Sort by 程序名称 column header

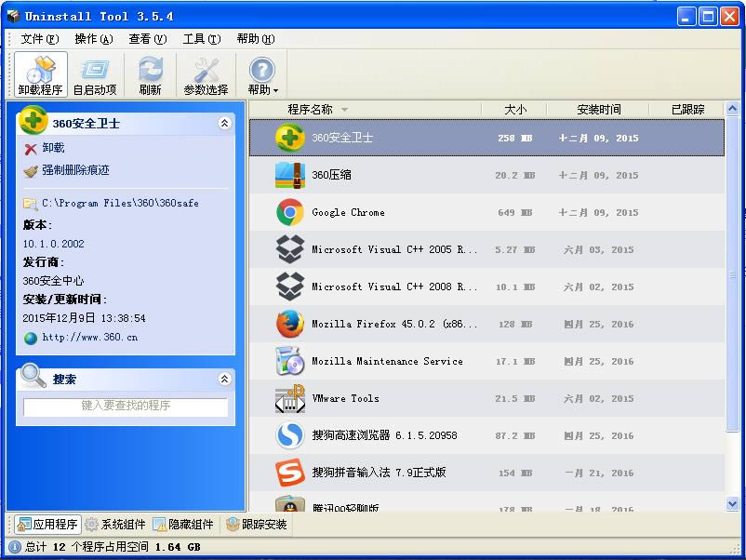point(310,110)
